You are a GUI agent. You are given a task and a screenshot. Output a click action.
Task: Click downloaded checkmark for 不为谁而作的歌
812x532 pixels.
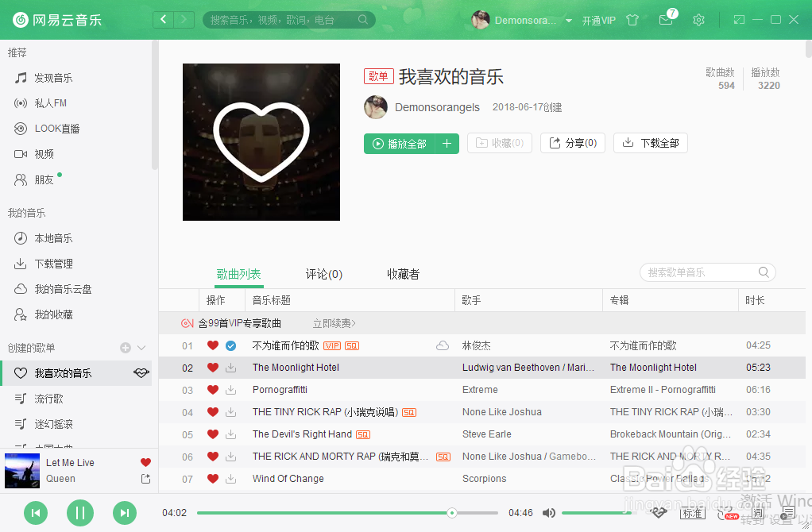tap(231, 345)
